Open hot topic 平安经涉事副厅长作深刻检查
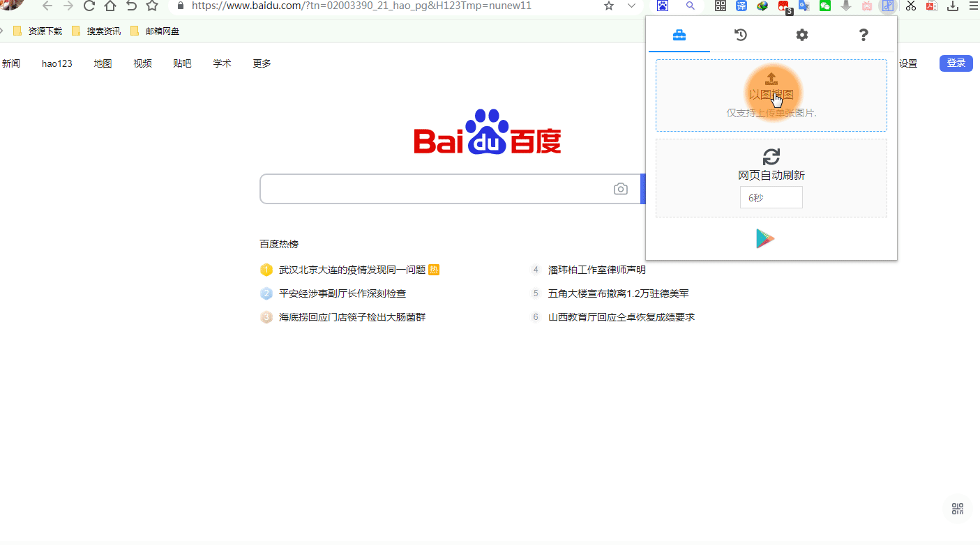The height and width of the screenshot is (545, 980). [342, 293]
